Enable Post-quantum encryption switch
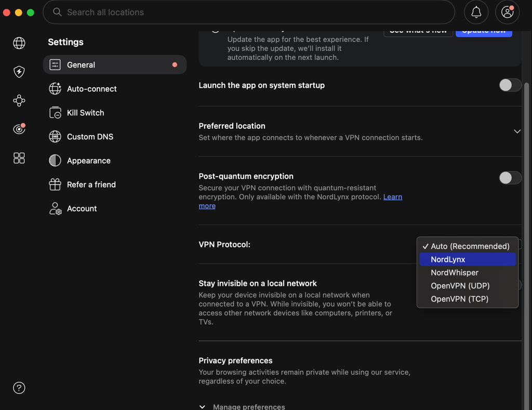The height and width of the screenshot is (410, 532). click(510, 178)
